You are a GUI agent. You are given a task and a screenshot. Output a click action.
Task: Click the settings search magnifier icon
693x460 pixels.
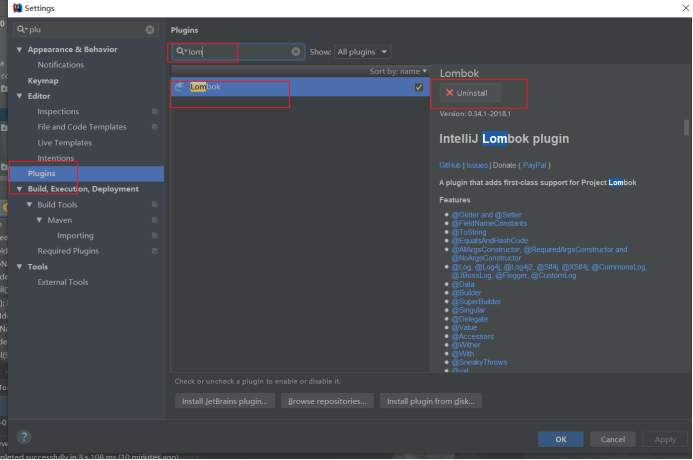coord(21,30)
